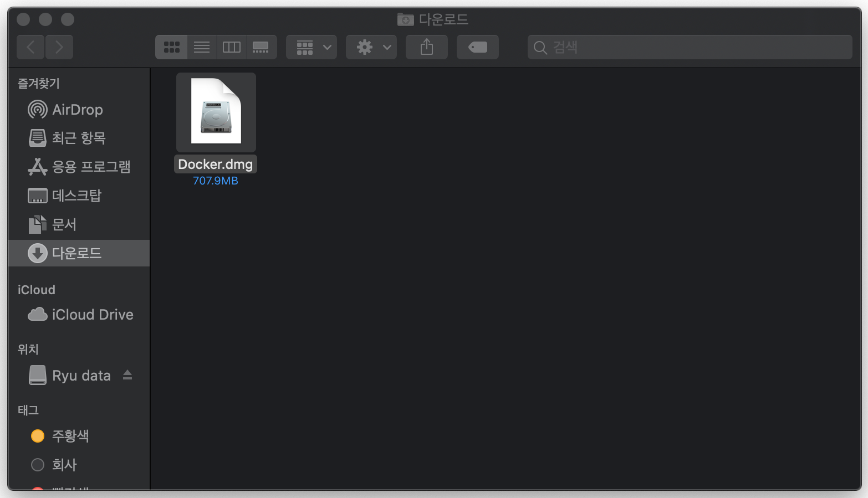Viewport: 868px width, 498px height.
Task: Click the magnifier icon in the search field
Action: (x=540, y=48)
